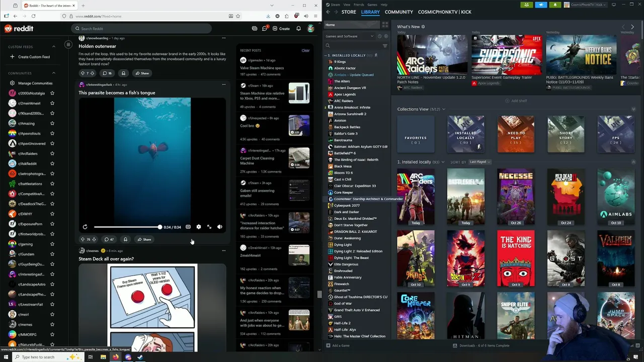Open the NEED TO PLAY collection tile
Image resolution: width=644 pixels, height=362 pixels.
pos(516,134)
